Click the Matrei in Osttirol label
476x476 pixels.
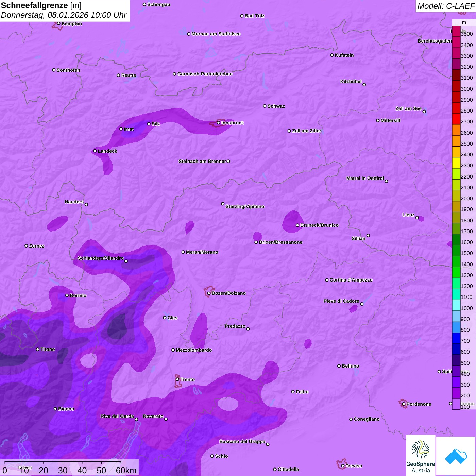click(x=365, y=178)
